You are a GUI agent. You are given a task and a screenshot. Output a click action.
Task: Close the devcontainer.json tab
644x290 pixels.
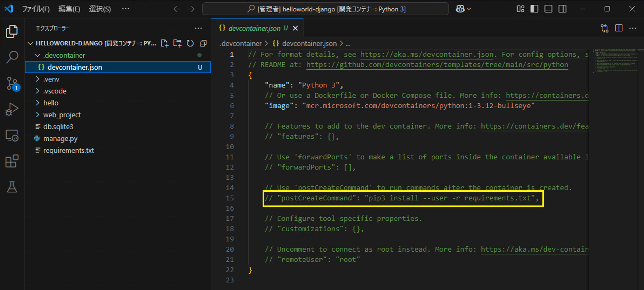click(x=295, y=28)
